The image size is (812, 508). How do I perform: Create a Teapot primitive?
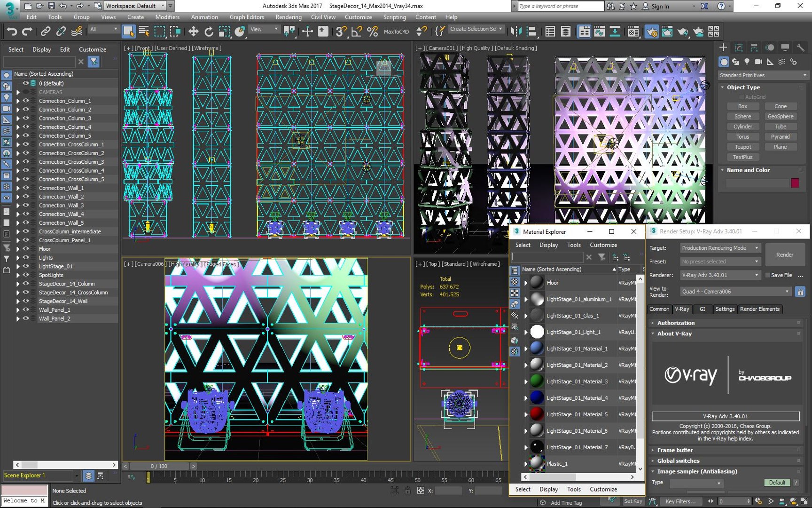pos(743,147)
